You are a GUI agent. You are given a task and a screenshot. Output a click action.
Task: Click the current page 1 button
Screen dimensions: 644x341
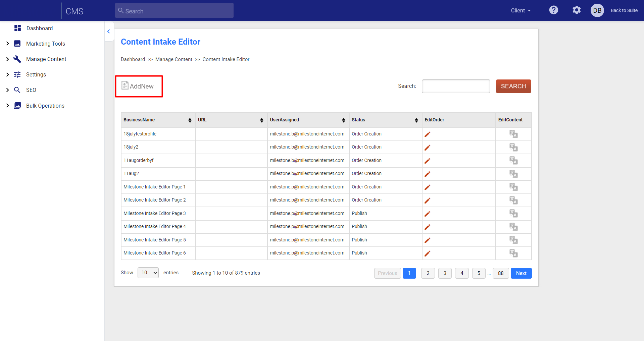(x=409, y=273)
